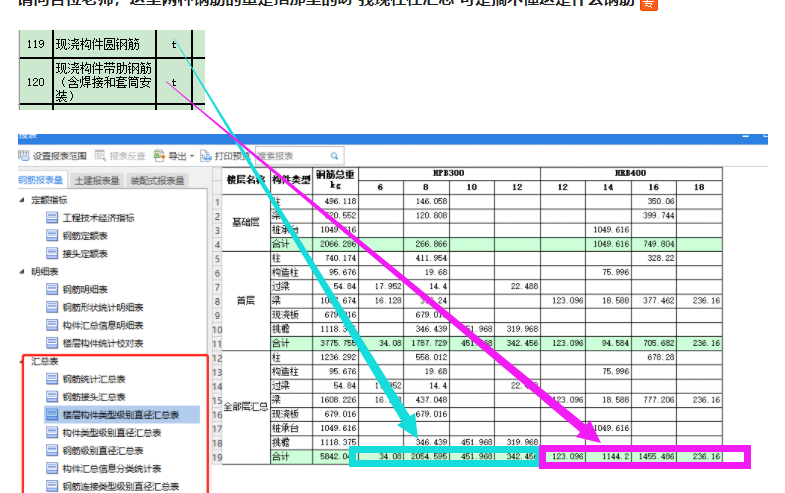Click the HRB400 column group header
The image size is (785, 493).
pos(631,173)
